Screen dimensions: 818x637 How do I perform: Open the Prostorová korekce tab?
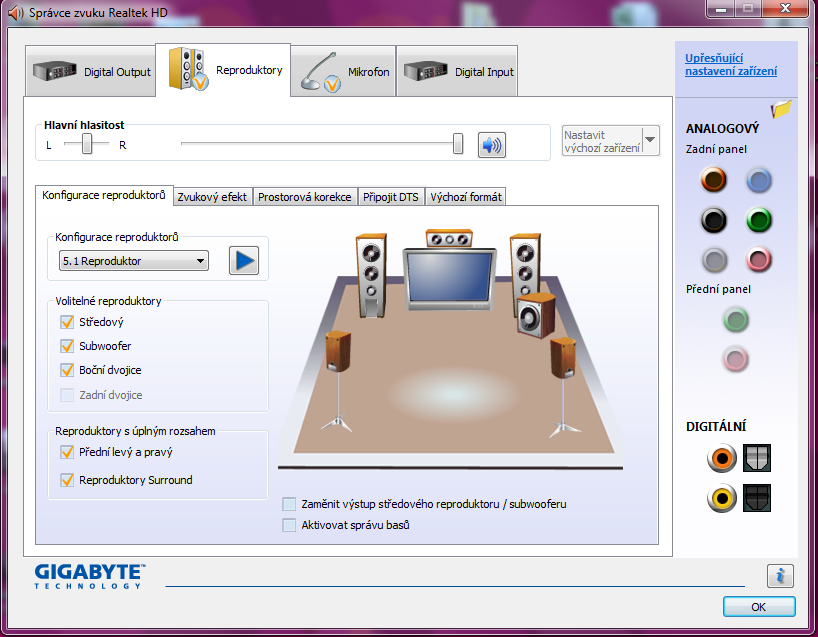(305, 197)
